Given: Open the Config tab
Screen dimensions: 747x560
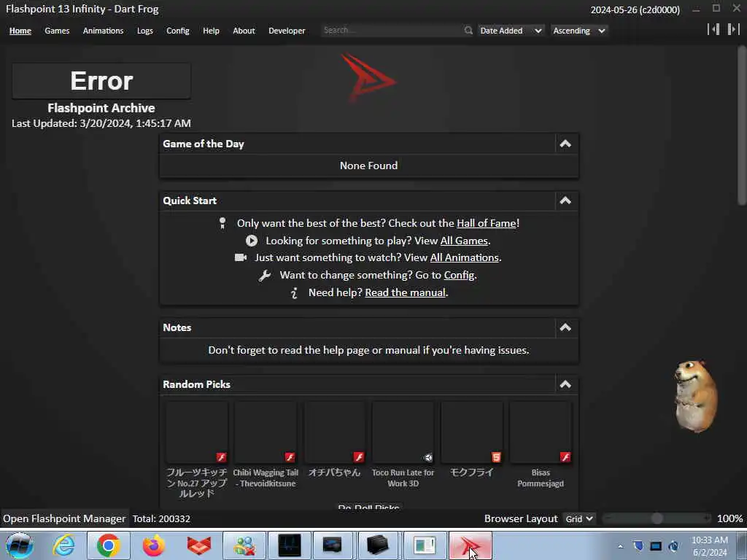Looking at the screenshot, I should pos(178,31).
